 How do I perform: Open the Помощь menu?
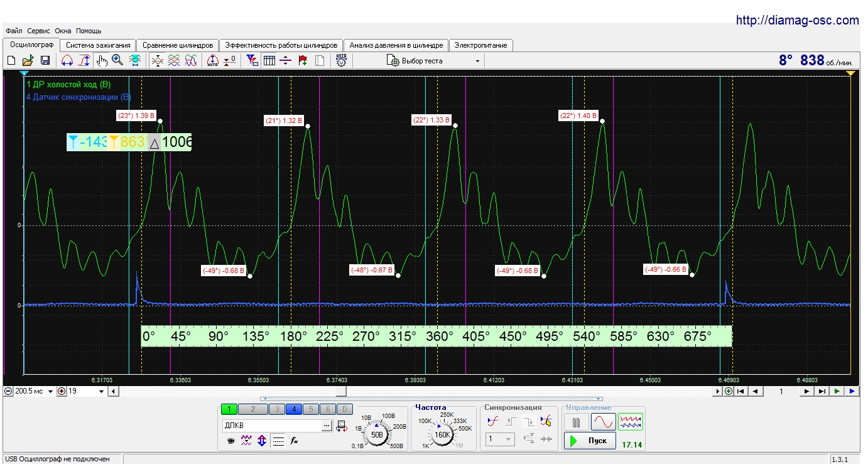89,31
